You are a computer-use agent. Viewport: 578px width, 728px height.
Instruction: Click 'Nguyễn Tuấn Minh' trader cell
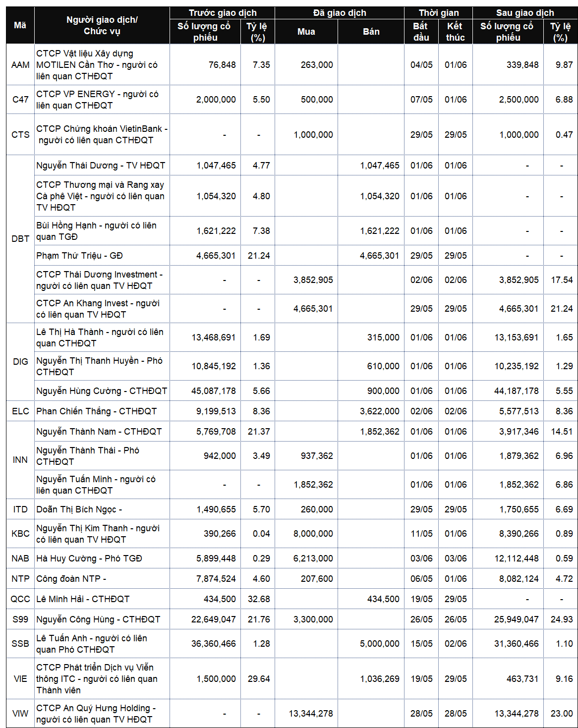[x=102, y=485]
